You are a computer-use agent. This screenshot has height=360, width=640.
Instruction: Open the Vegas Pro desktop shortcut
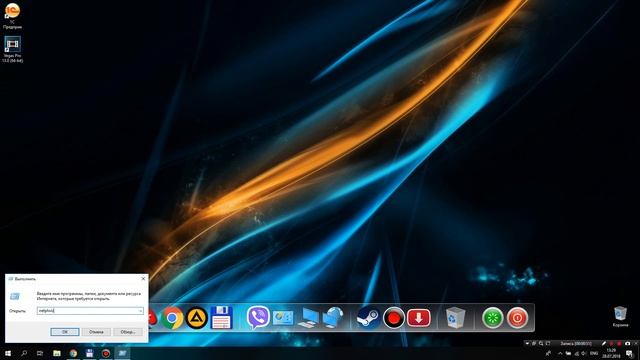[12, 49]
